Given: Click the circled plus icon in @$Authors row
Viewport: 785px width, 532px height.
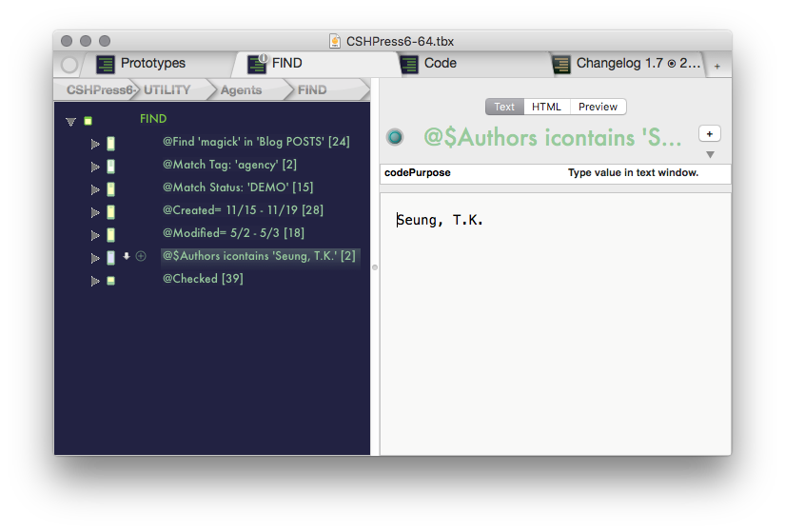Looking at the screenshot, I should [141, 256].
